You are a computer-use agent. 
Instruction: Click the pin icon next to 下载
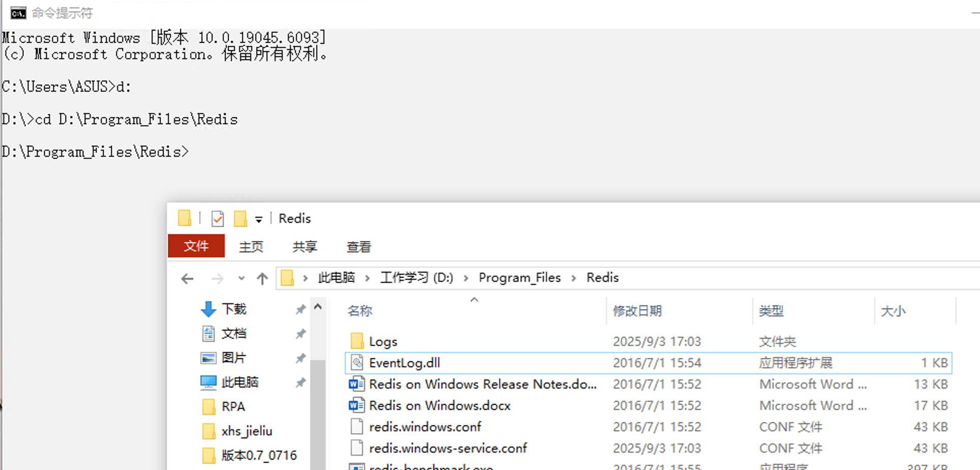click(300, 309)
